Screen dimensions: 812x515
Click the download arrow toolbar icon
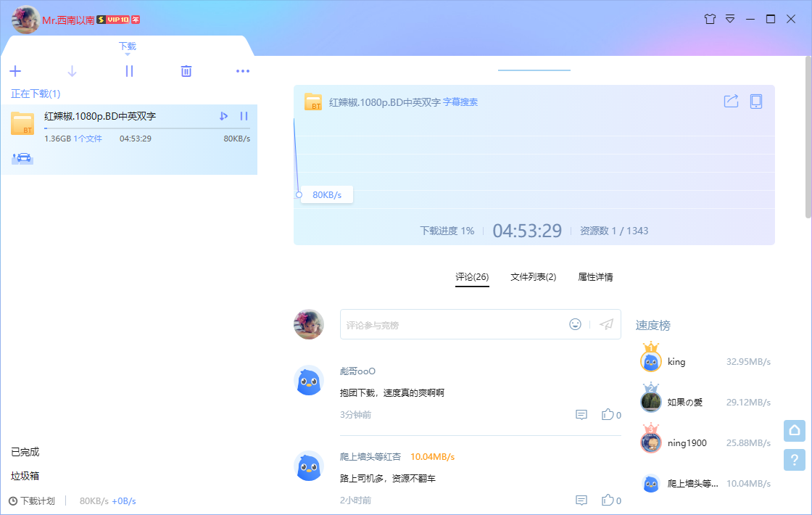tap(72, 71)
